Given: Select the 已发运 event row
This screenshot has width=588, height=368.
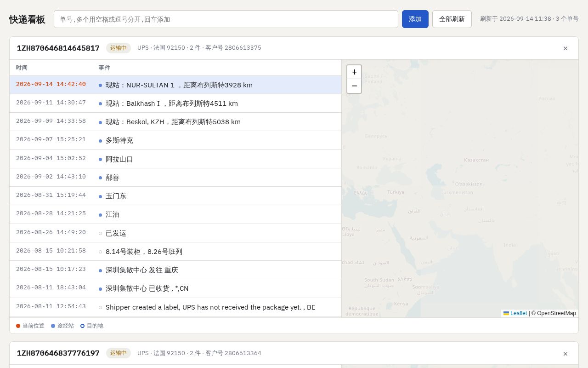Looking at the screenshot, I should [175, 233].
